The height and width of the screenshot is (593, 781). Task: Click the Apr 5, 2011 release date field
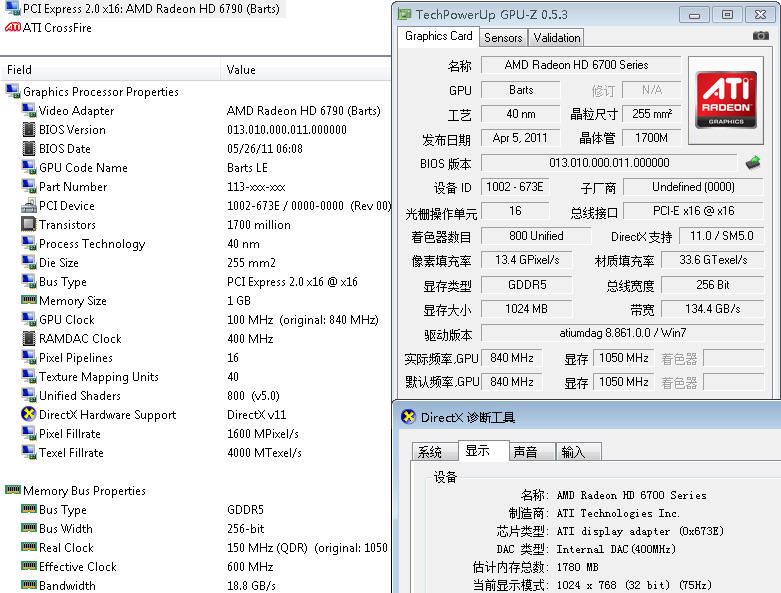520,138
